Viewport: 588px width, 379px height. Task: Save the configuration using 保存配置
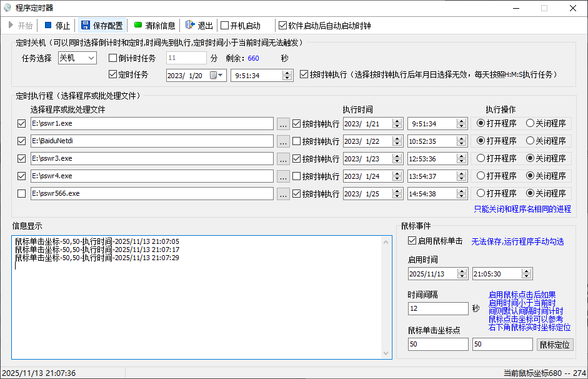tap(102, 26)
